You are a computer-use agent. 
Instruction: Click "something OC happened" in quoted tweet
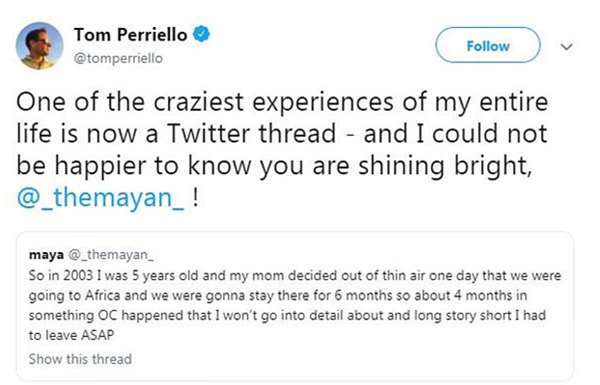click(106, 316)
